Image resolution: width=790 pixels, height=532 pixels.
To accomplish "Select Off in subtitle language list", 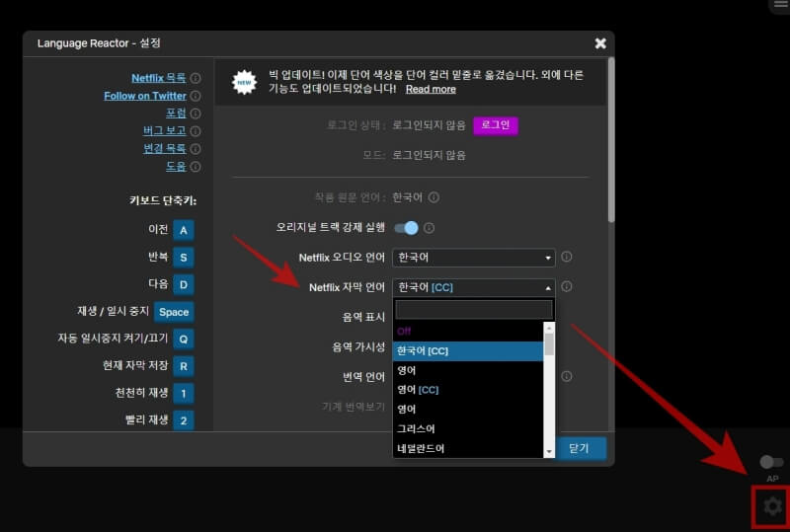I will pyautogui.click(x=467, y=332).
